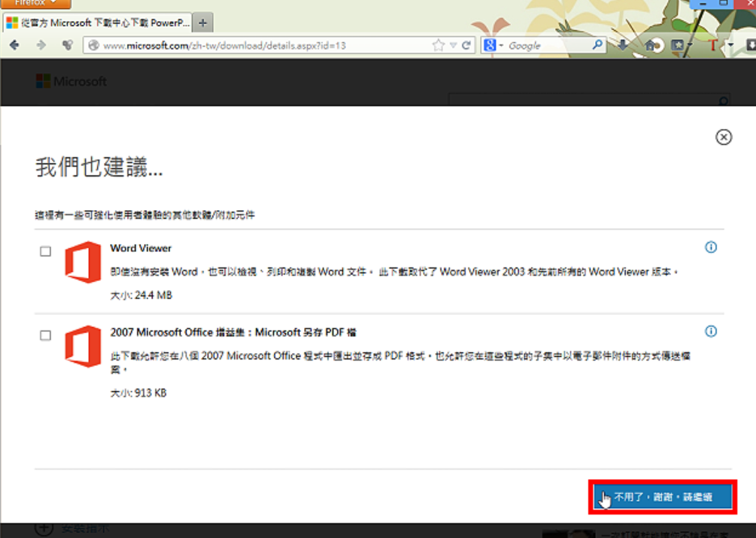
Task: Go back with the browser Back arrow
Action: tap(15, 45)
